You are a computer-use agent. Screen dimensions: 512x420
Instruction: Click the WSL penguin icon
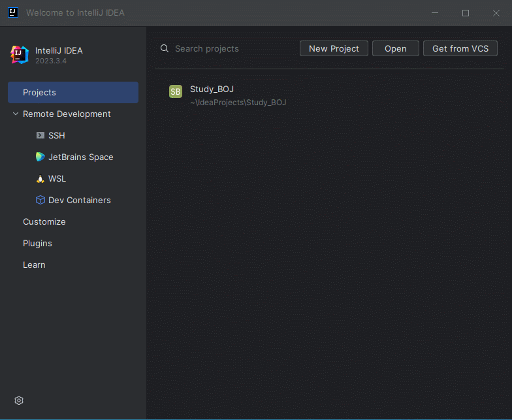tap(40, 179)
